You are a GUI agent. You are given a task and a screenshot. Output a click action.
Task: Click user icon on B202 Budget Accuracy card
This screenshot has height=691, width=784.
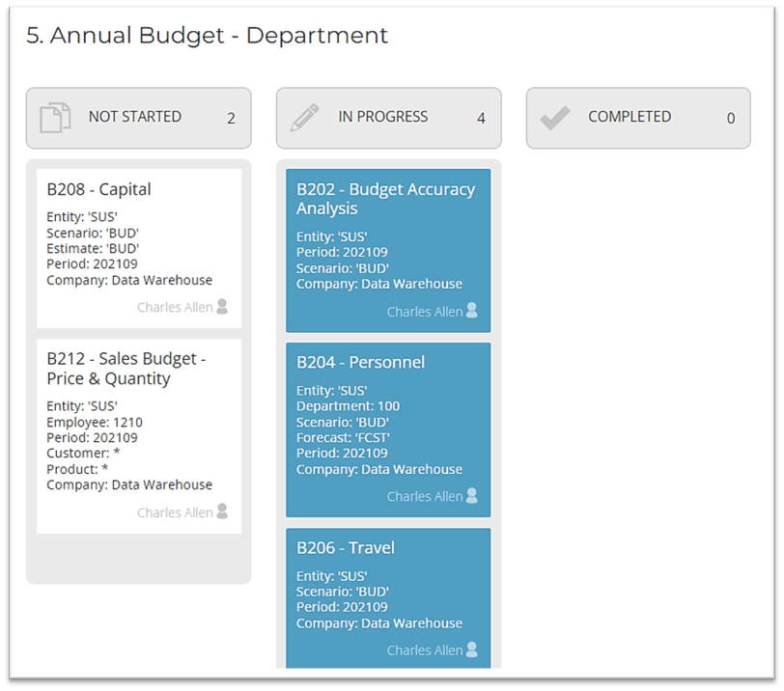coord(472,311)
